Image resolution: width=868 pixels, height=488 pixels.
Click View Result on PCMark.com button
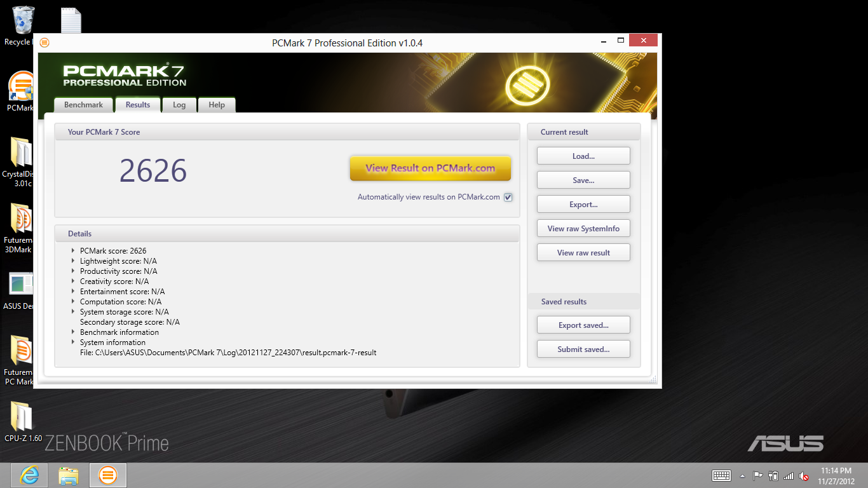430,168
